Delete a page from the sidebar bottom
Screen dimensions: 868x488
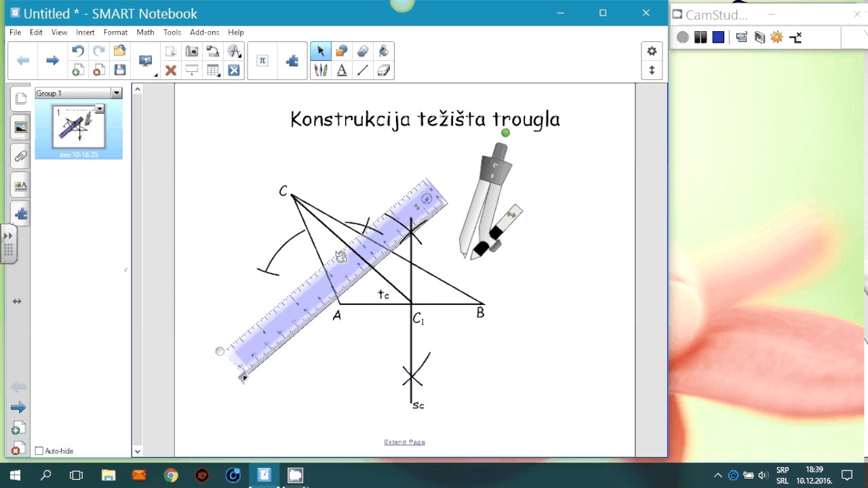click(18, 449)
